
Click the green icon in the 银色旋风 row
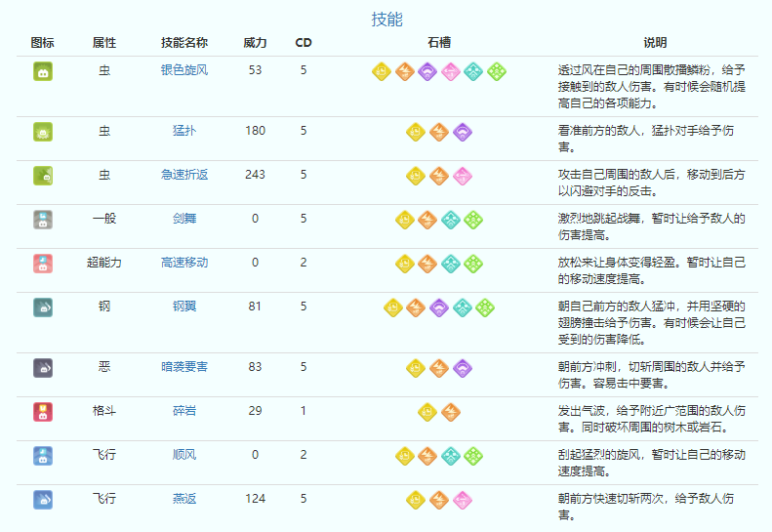coord(43,70)
